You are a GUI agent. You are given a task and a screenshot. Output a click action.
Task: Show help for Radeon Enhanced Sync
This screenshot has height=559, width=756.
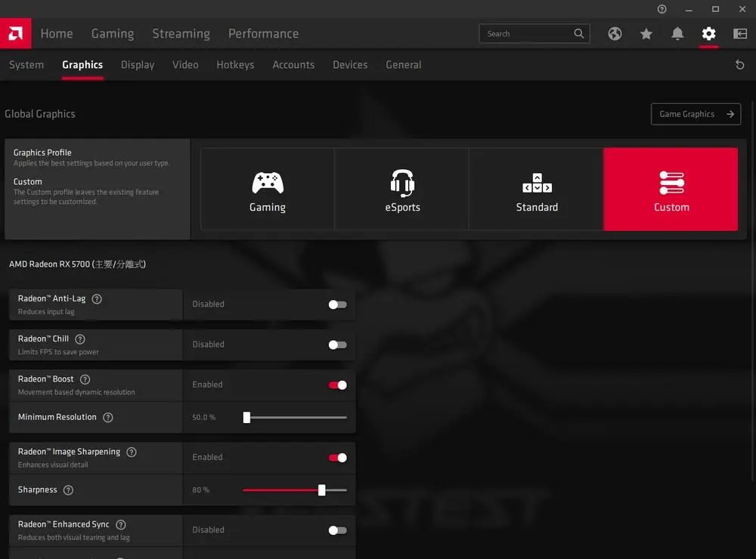tap(121, 524)
